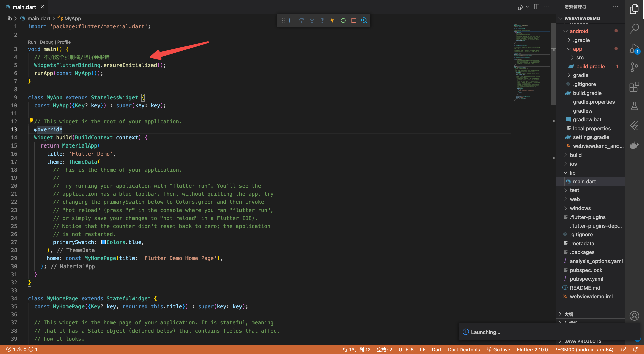Screen dimensions: 644x354
Task: Split the editor to the right
Action: click(537, 7)
